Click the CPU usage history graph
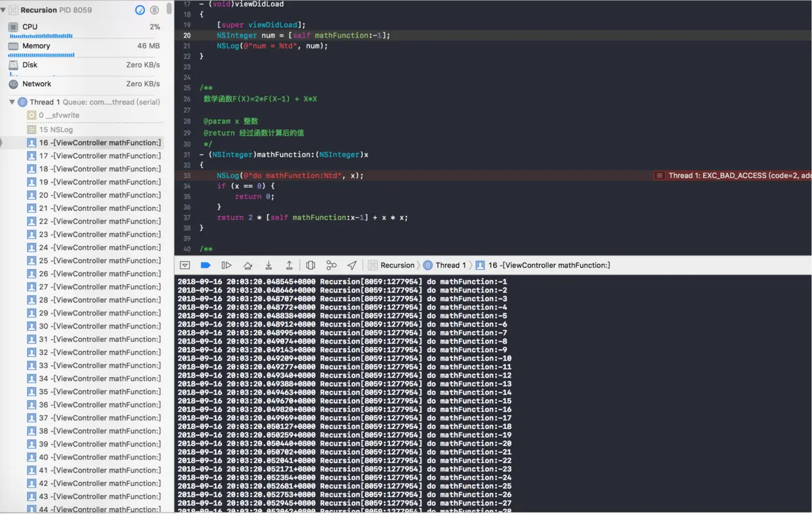812x514 pixels. click(x=41, y=36)
